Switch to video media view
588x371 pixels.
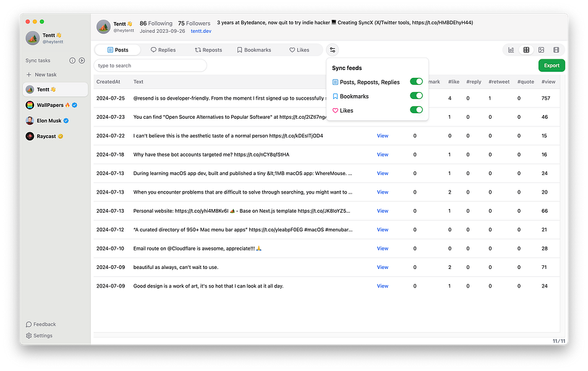(556, 50)
